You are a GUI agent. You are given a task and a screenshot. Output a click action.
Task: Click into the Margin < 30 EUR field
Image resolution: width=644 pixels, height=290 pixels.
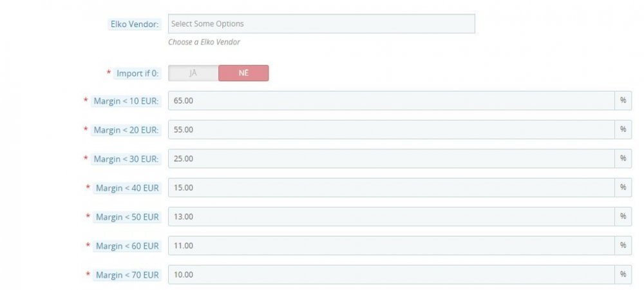(x=391, y=159)
